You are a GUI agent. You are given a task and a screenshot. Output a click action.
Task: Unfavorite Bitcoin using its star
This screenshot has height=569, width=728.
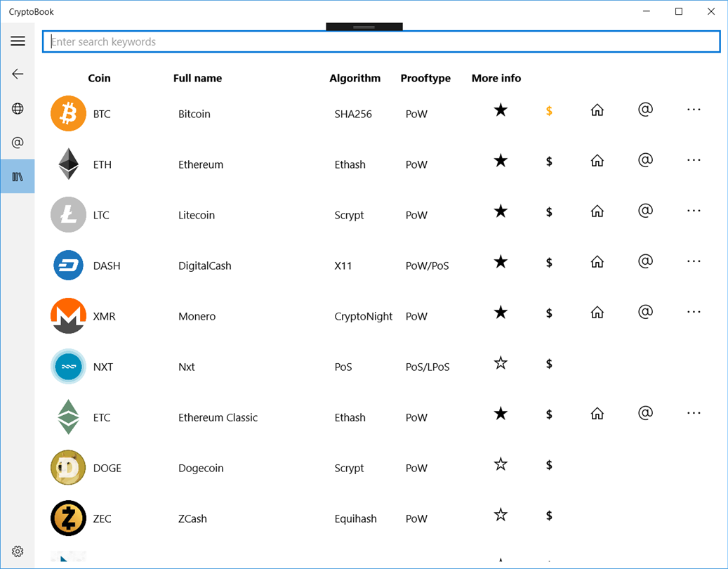click(501, 110)
